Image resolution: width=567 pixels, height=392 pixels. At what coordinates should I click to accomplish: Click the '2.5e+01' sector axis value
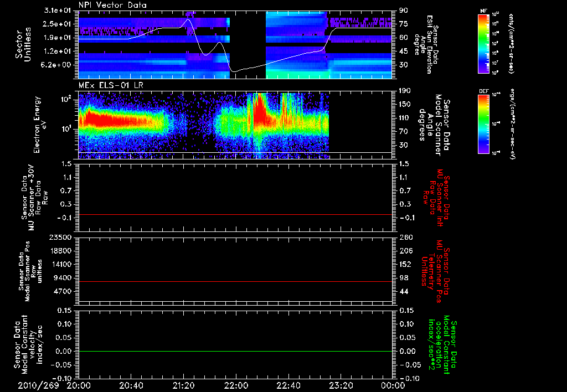coord(58,24)
